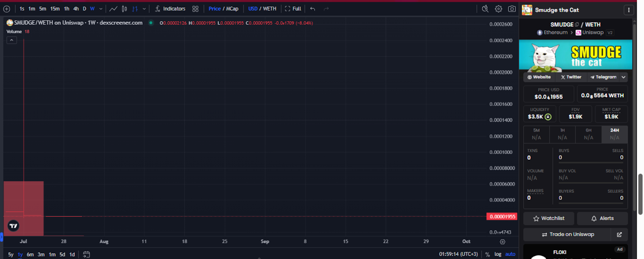
Task: Open the Smudge Twitter link
Action: (x=571, y=77)
